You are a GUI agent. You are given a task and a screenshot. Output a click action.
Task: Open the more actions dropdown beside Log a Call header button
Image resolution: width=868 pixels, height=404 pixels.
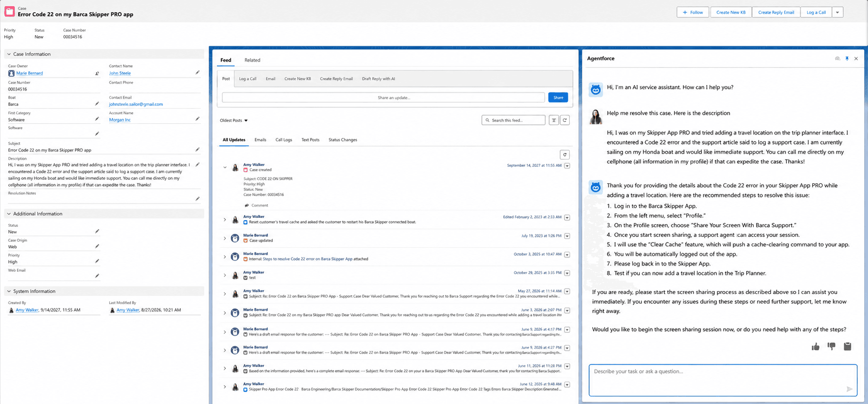click(x=837, y=12)
